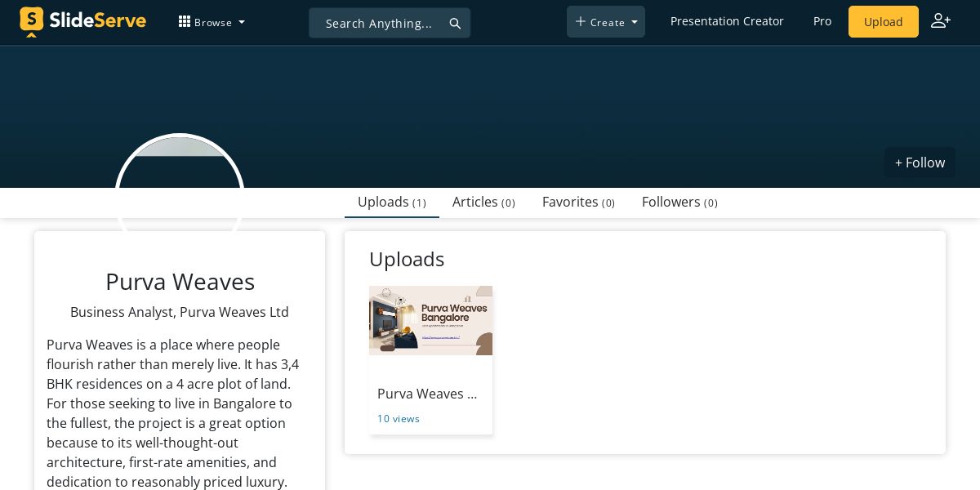Click Business Analyst, Purva Weaves Ltd text
The height and width of the screenshot is (490, 980).
(180, 312)
